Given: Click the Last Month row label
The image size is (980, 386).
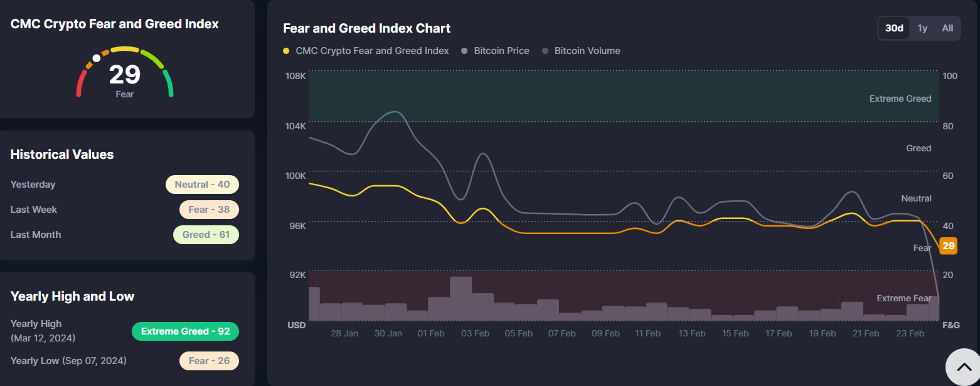Looking at the screenshot, I should 36,235.
